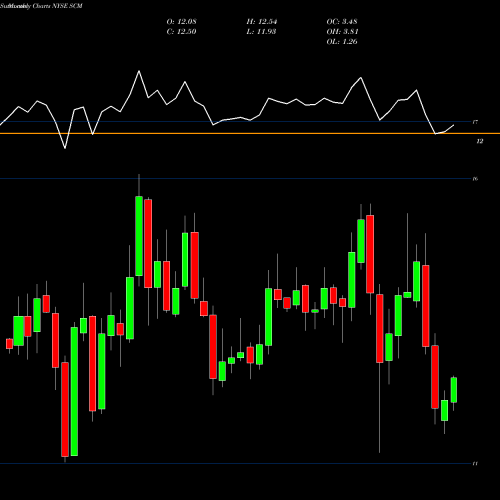Click the 'O: 12.08' open value
The image size is (500, 500).
tap(181, 22)
